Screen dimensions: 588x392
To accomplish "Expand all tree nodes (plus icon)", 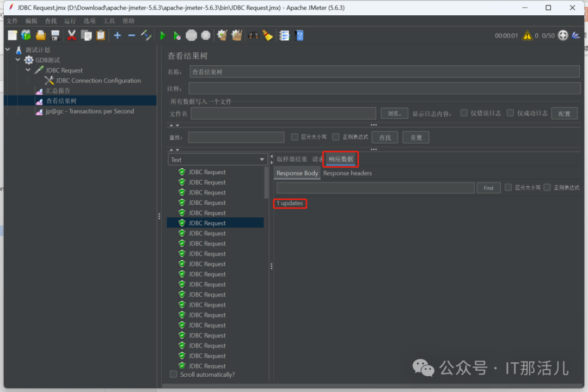I will [x=118, y=35].
